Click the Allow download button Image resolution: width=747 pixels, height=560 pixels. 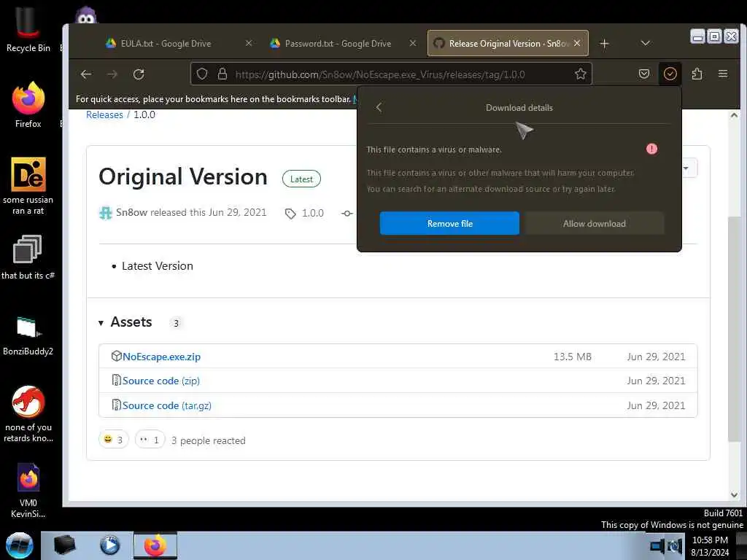[594, 223]
